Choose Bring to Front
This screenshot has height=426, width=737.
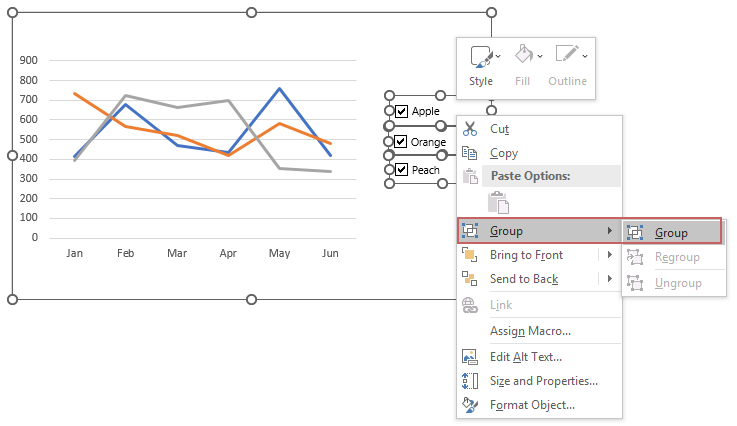click(x=528, y=255)
